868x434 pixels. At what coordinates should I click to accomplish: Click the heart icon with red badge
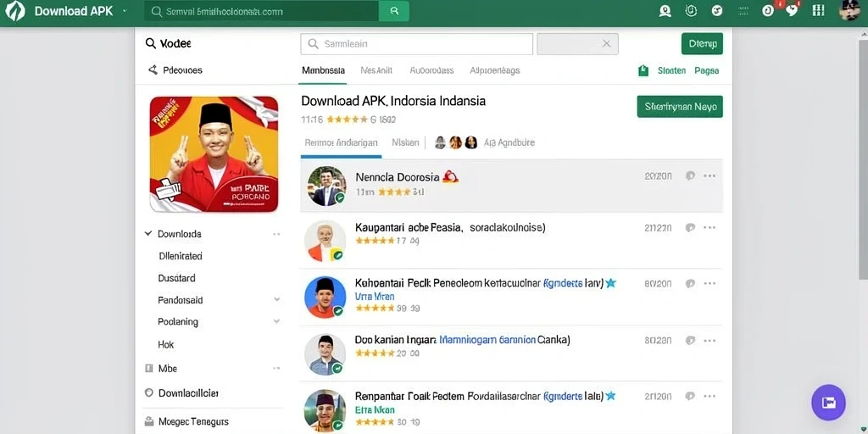pos(793,10)
